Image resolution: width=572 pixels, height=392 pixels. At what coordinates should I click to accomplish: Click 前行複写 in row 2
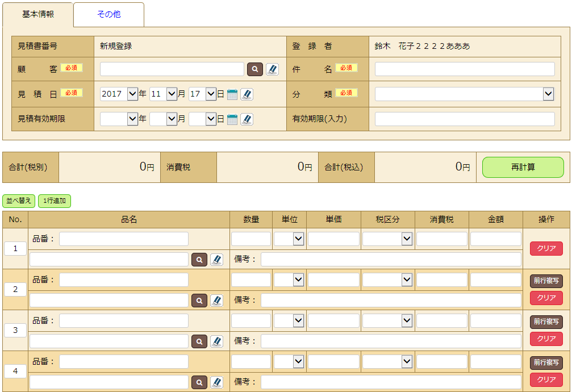pos(546,281)
